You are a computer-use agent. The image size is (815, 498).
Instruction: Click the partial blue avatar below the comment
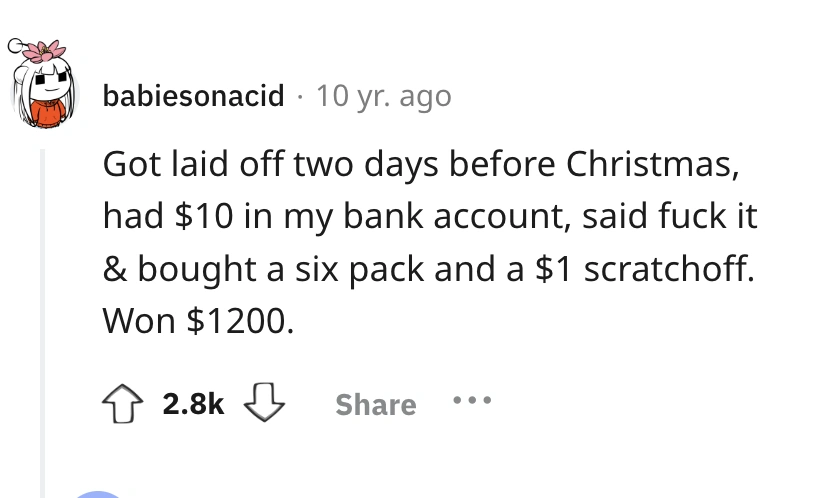pos(100,493)
